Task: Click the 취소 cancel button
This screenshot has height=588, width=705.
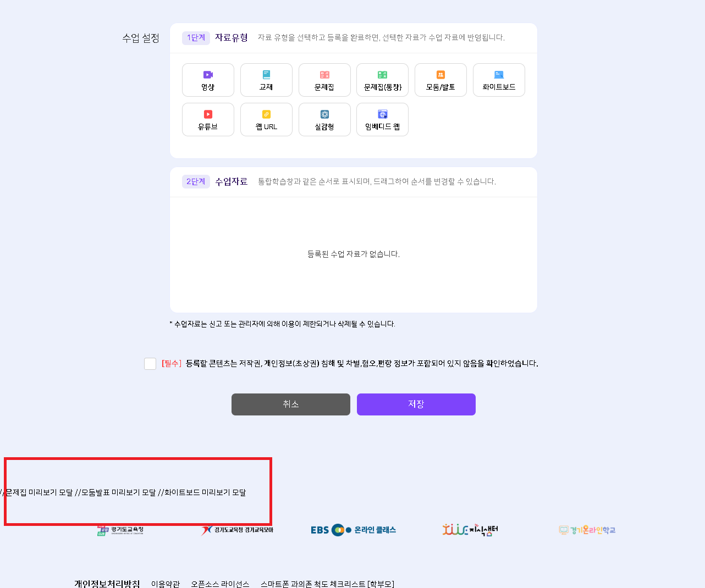Action: tap(290, 404)
